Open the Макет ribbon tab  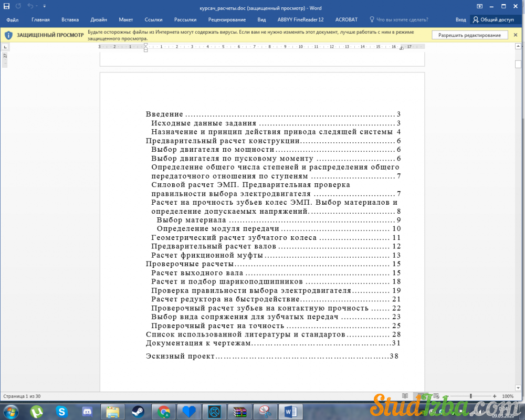126,20
